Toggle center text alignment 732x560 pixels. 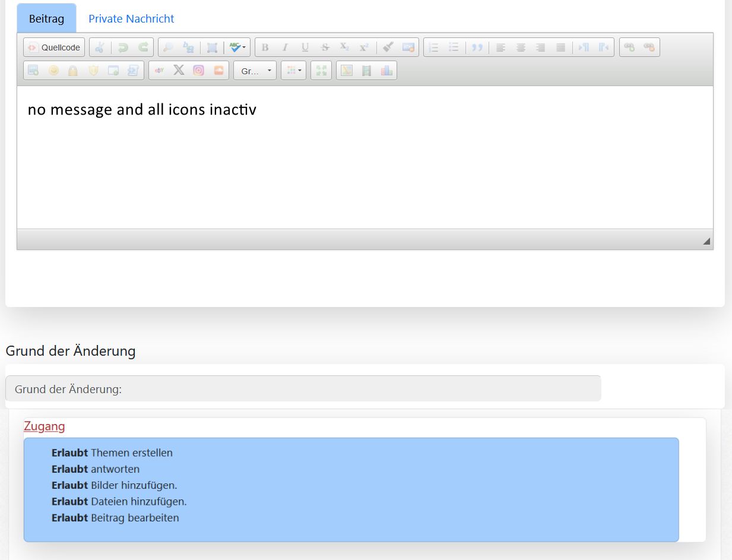521,48
